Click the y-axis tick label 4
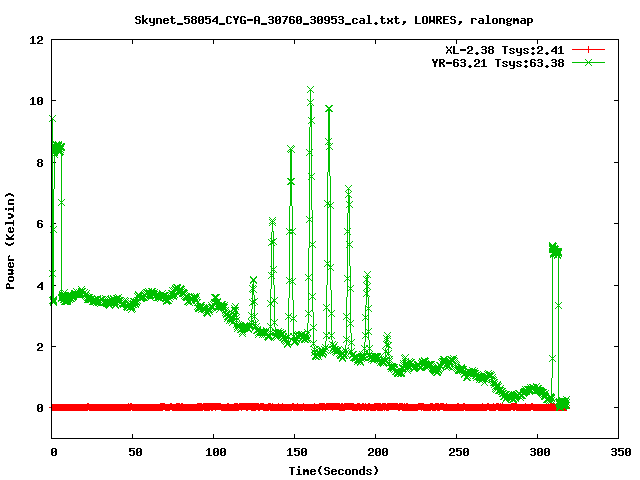The image size is (640, 480). 40,286
